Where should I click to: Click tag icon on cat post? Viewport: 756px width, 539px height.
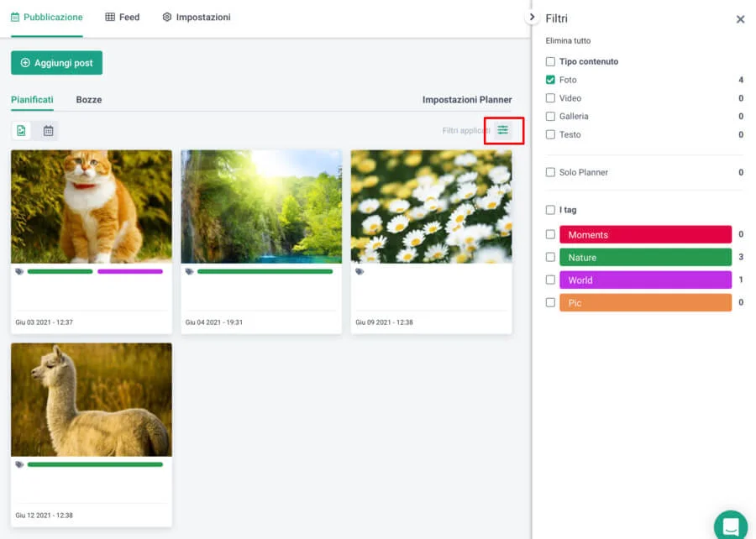click(19, 271)
